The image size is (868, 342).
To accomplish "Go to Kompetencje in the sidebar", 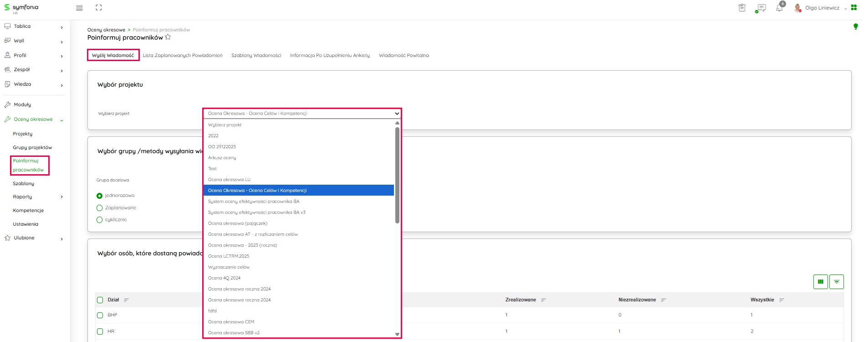I will 28,211.
